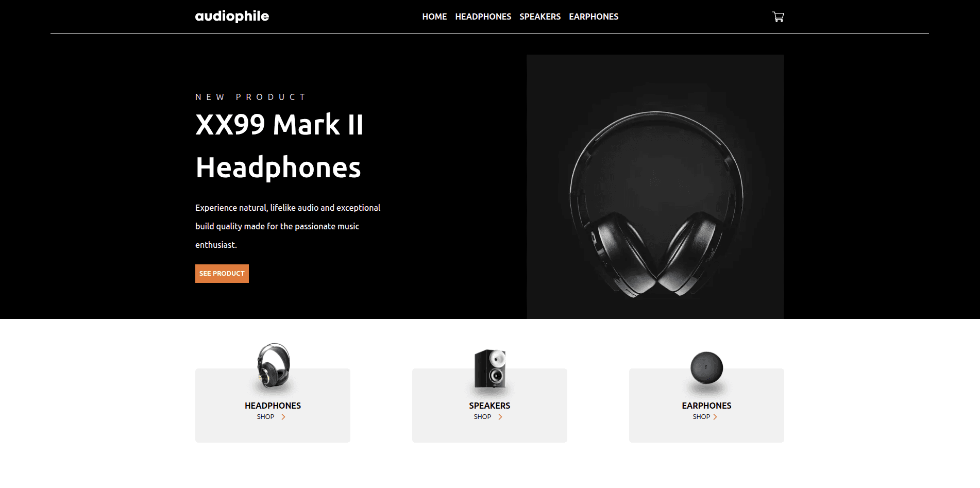Screen dimensions: 980x488
Task: Go to HOME in navigation
Action: tap(434, 16)
